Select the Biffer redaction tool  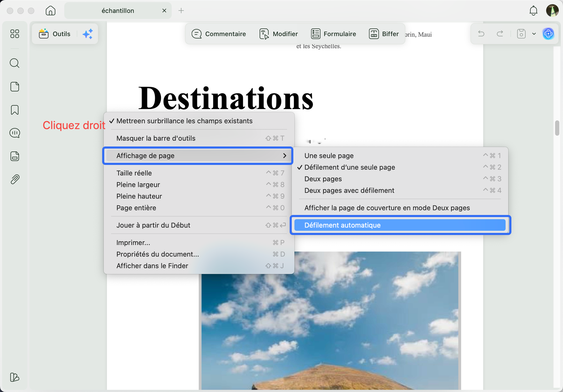click(x=384, y=34)
